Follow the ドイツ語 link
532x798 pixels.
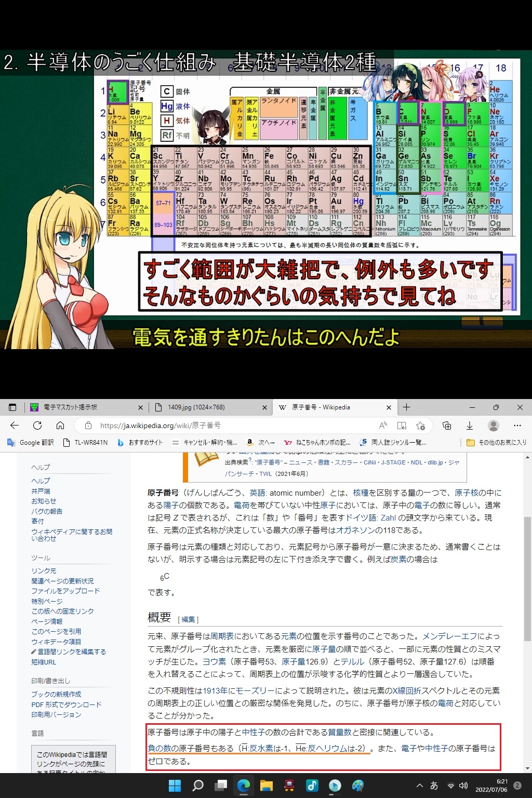click(362, 518)
